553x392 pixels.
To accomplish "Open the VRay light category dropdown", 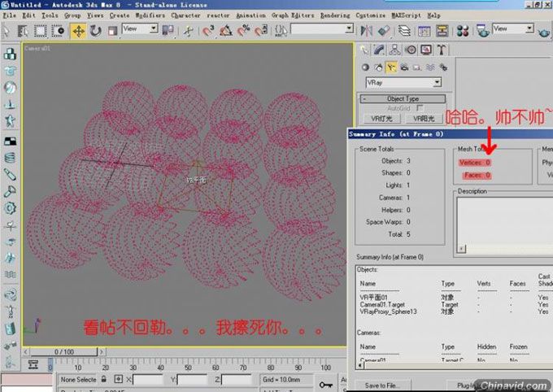I will (x=403, y=83).
